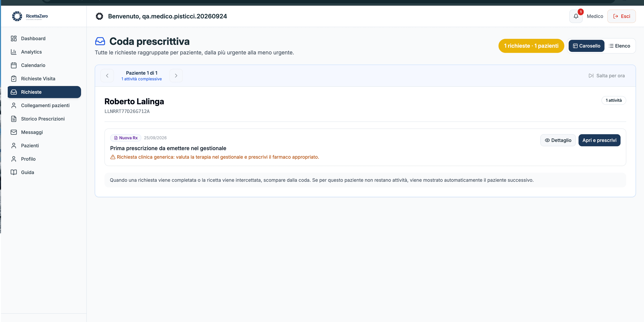Select patient name Roberto Lalinga
644x322 pixels.
(x=134, y=101)
